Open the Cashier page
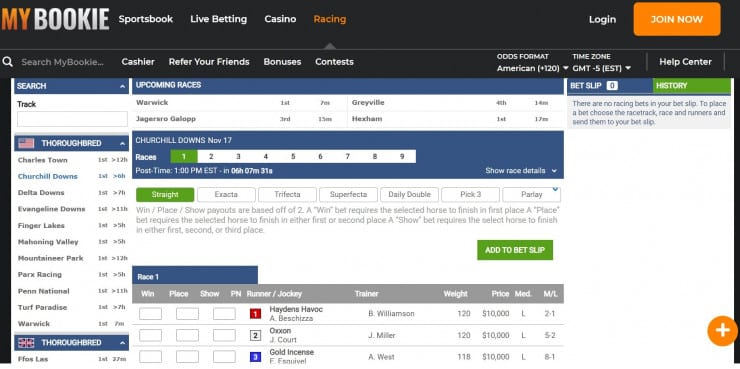 (x=138, y=62)
